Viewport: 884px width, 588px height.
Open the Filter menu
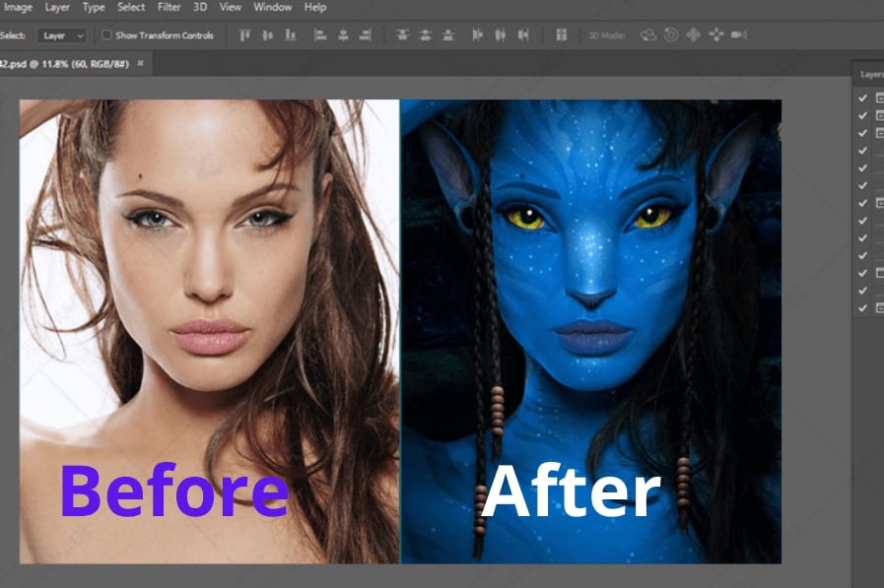pyautogui.click(x=169, y=7)
